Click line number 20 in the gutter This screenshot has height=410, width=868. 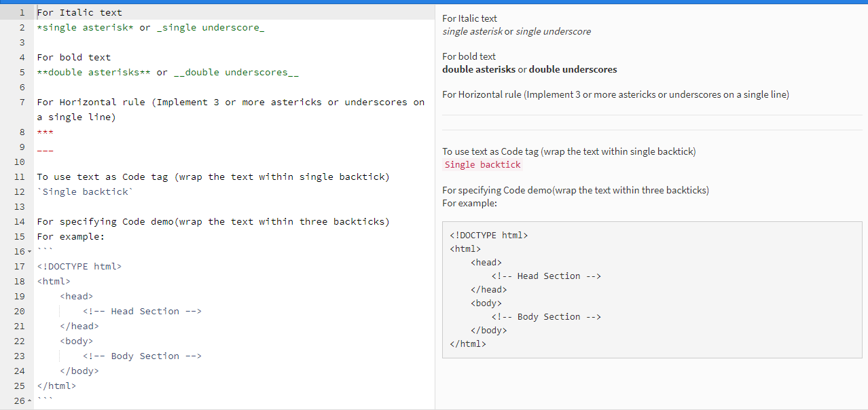coord(19,311)
